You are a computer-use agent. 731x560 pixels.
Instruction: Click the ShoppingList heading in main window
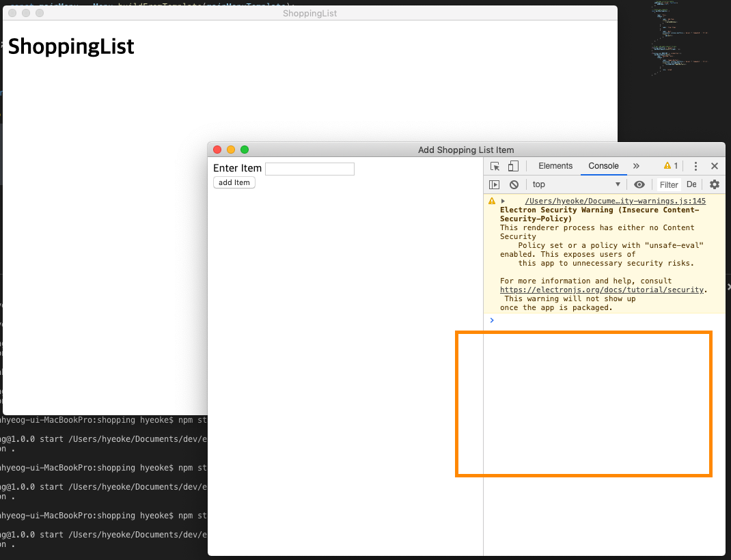tap(71, 46)
